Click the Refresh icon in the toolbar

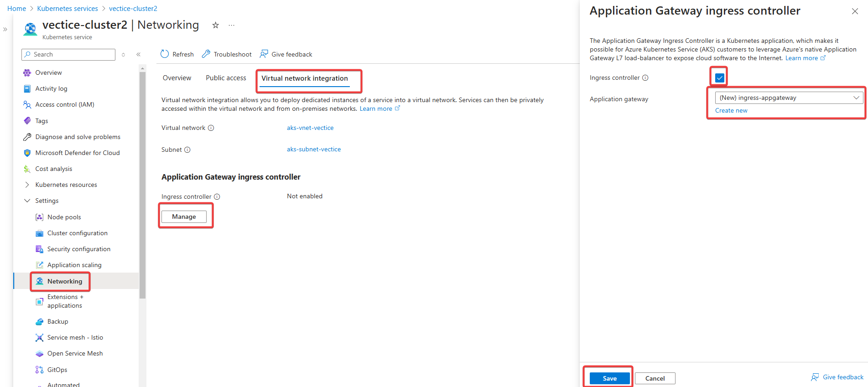coord(165,54)
